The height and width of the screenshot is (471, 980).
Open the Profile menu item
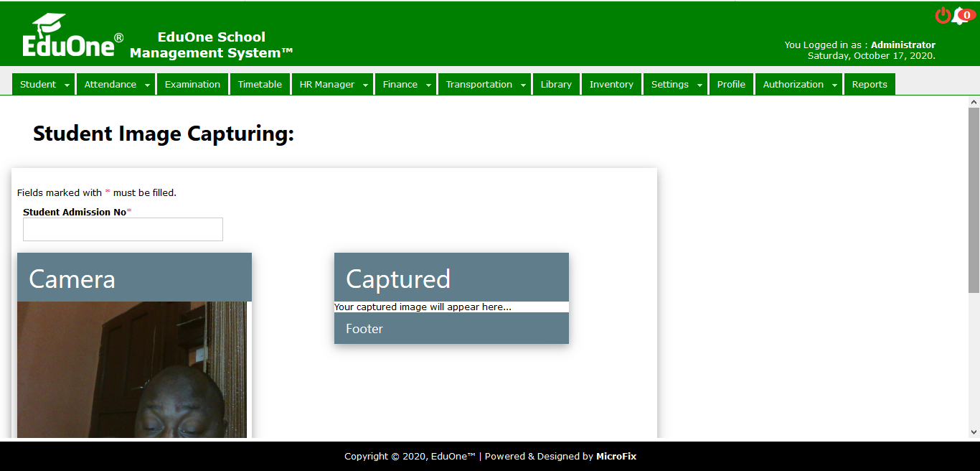[x=731, y=84]
